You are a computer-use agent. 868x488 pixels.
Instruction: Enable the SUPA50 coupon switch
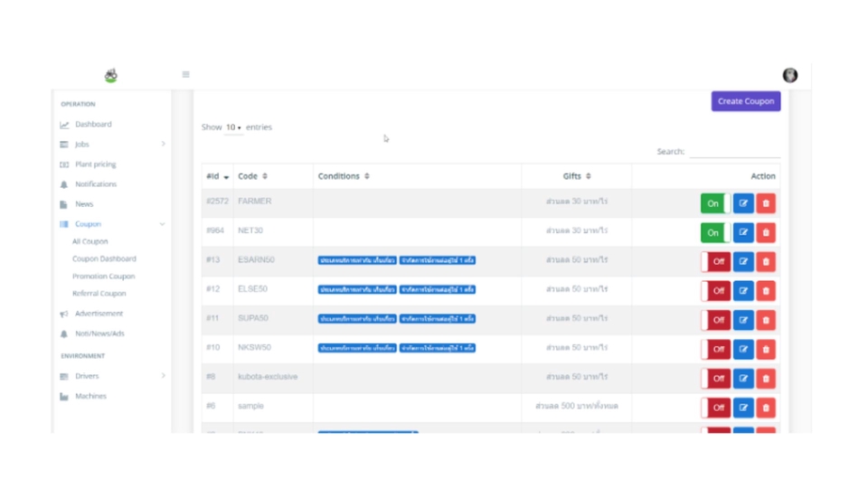(715, 320)
